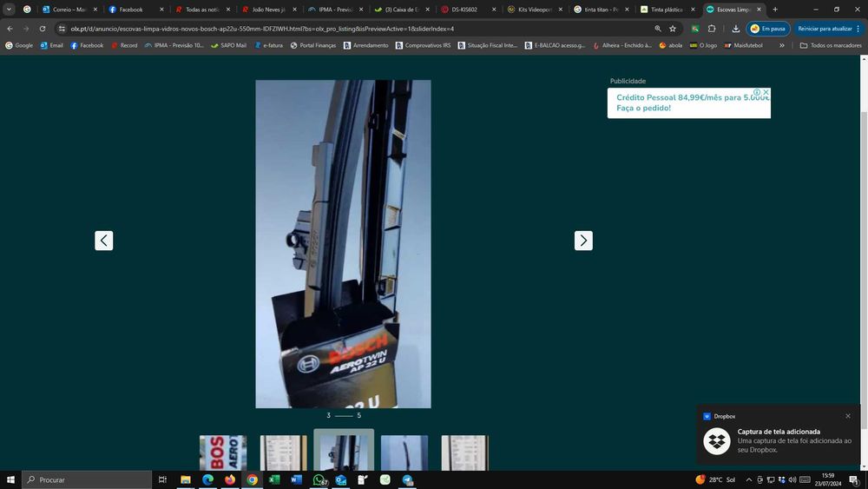Screen dimensions: 868x489
Task: Switch to the IPMA Previsão tab
Action: coord(335,10)
